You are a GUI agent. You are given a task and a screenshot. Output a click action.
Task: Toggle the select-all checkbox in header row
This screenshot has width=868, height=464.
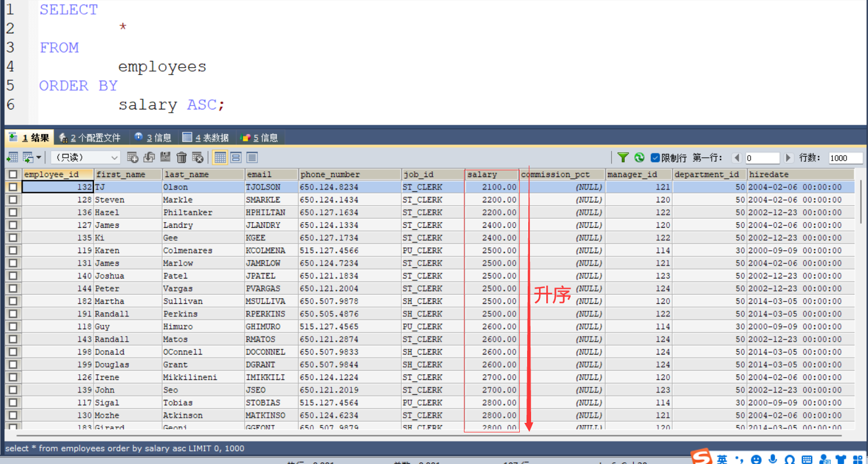13,174
